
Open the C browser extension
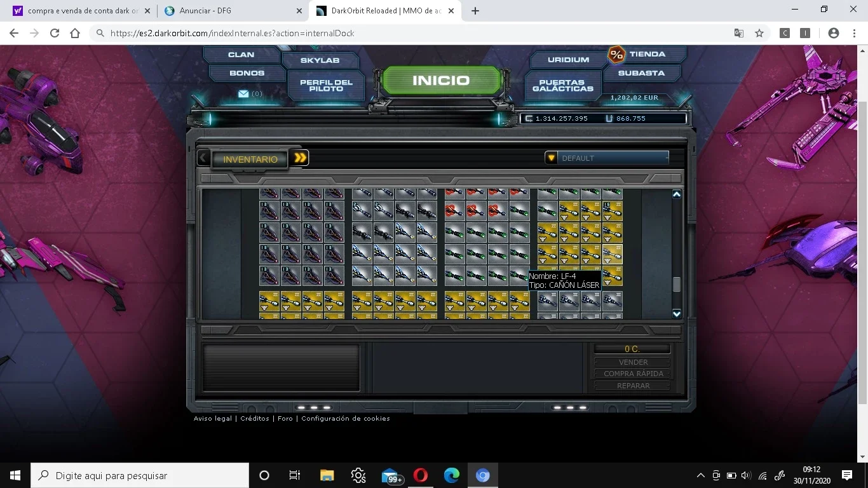785,33
